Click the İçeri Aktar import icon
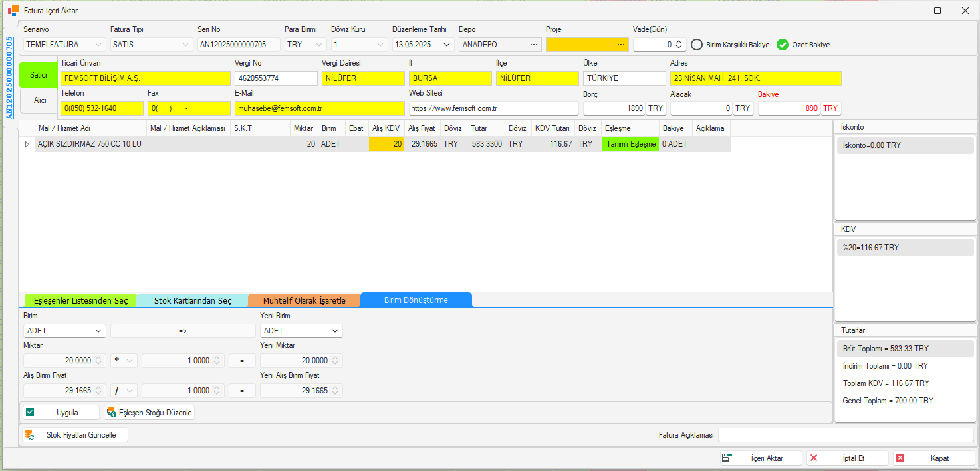The image size is (980, 471). coord(727,458)
